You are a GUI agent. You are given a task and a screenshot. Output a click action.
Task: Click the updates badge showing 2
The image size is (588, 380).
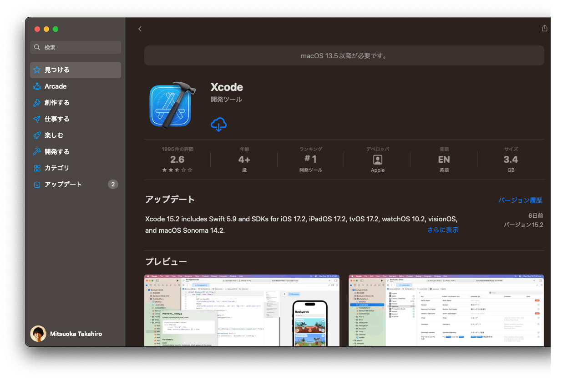tap(113, 185)
